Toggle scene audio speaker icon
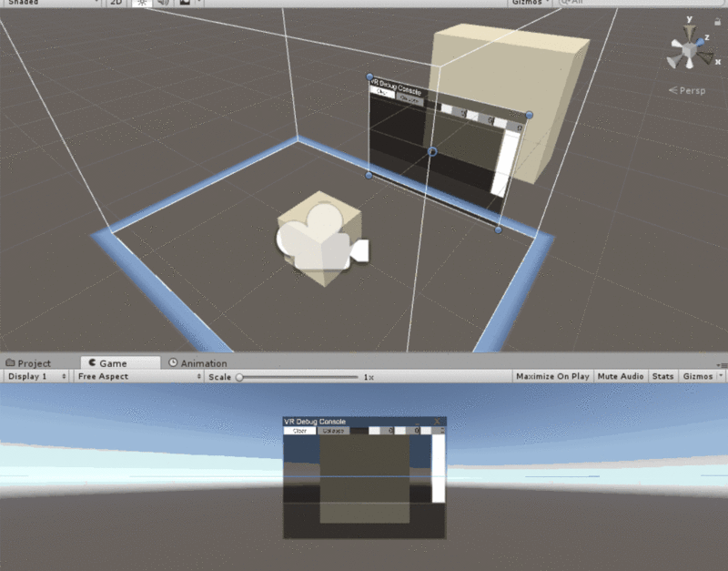 163,3
